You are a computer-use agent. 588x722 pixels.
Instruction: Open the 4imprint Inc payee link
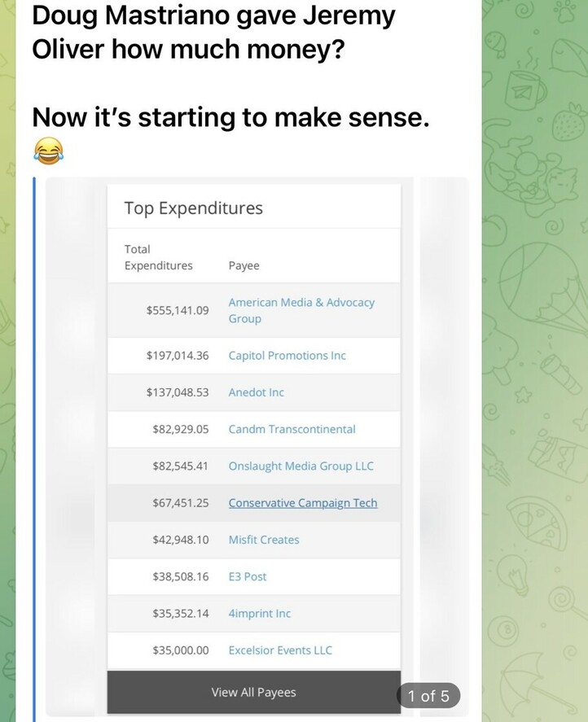[x=259, y=614]
